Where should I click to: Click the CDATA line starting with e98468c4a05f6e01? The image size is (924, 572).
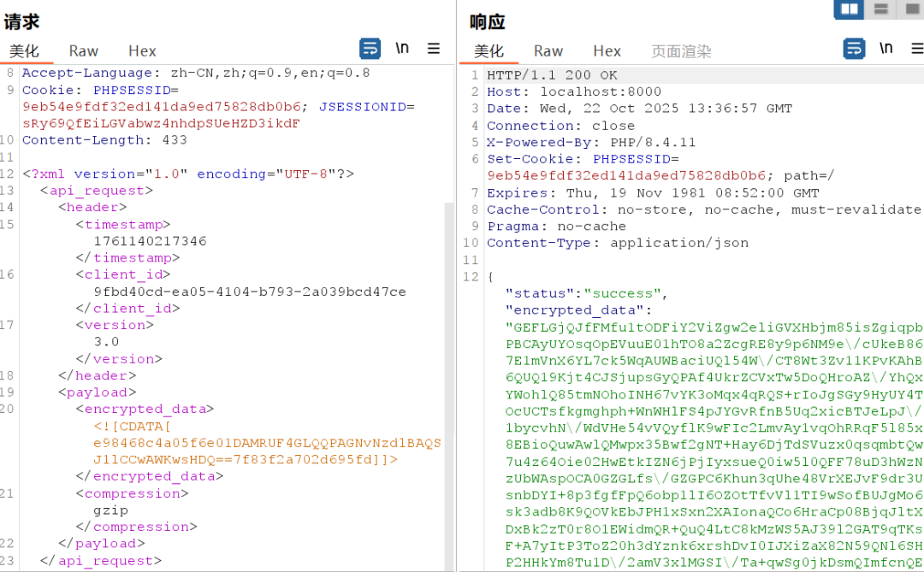[x=267, y=443]
